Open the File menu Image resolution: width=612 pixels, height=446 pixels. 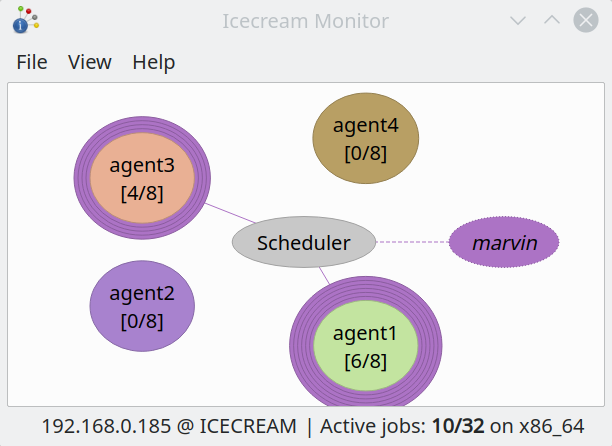click(32, 62)
